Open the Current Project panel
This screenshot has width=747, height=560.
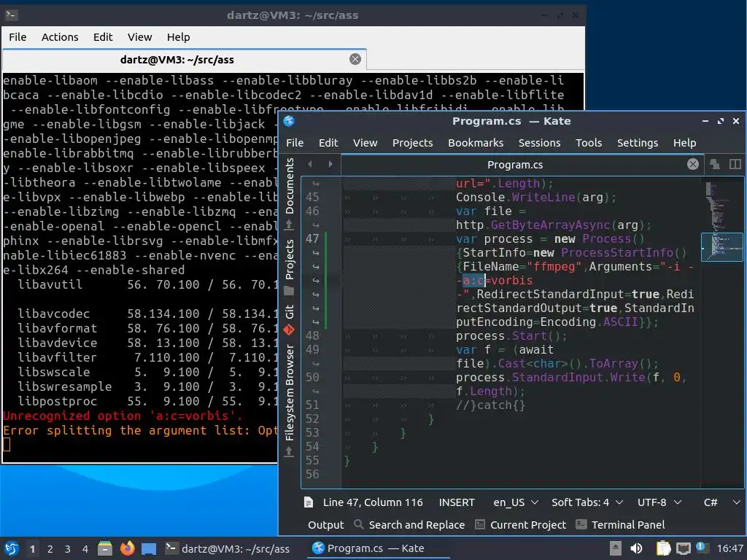point(521,525)
